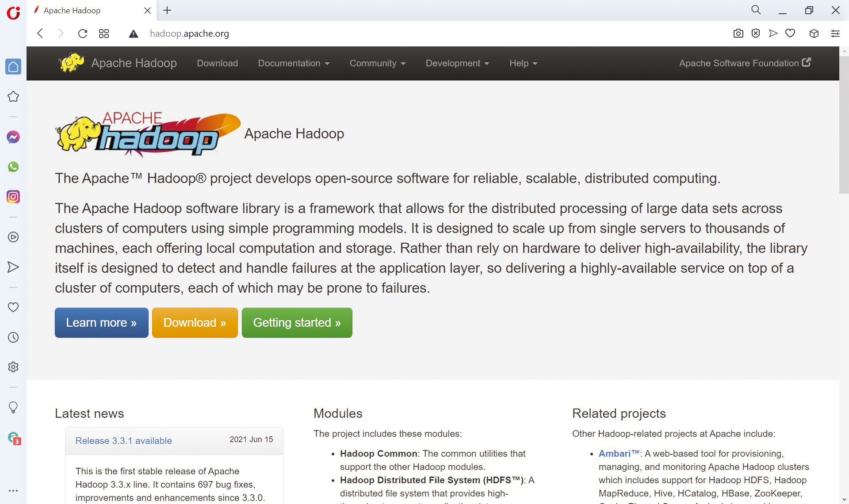The image size is (849, 504).
Task: Open Easy Setup sliders icon
Action: pyautogui.click(x=835, y=34)
